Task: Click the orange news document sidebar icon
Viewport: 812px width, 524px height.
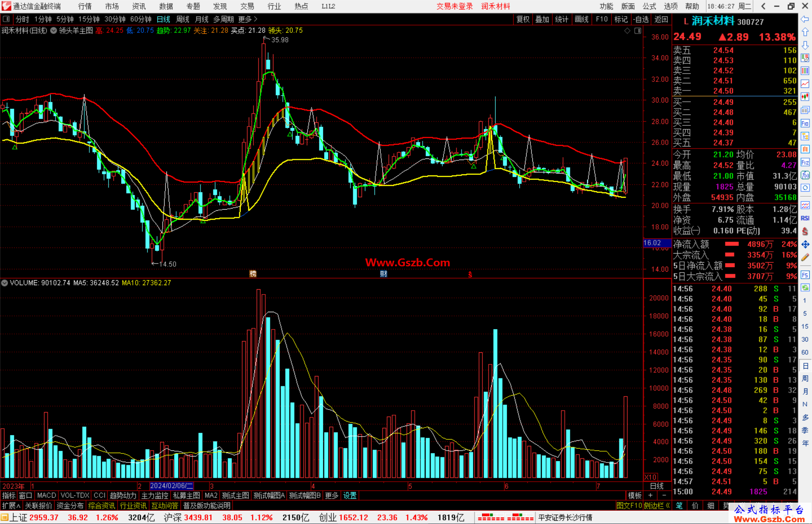Action: pos(805,149)
